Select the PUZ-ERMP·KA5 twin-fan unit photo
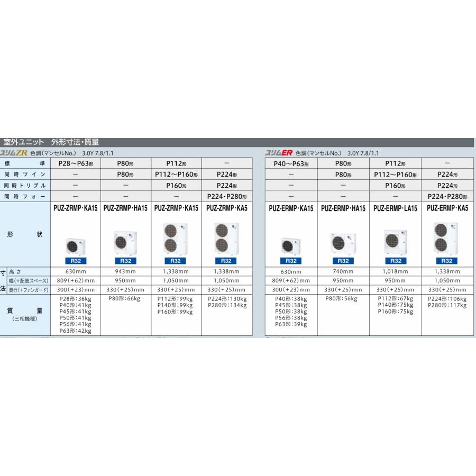 pos(446,239)
